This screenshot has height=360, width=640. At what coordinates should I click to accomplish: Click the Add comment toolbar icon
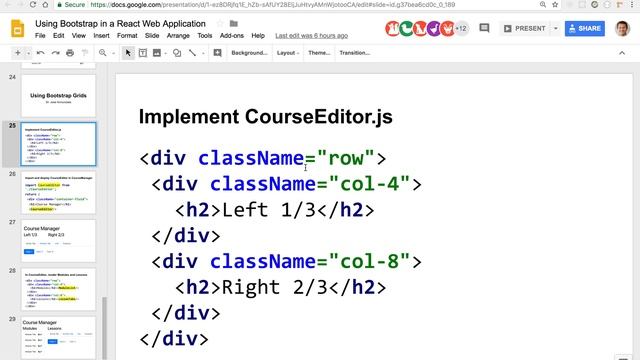[x=218, y=53]
